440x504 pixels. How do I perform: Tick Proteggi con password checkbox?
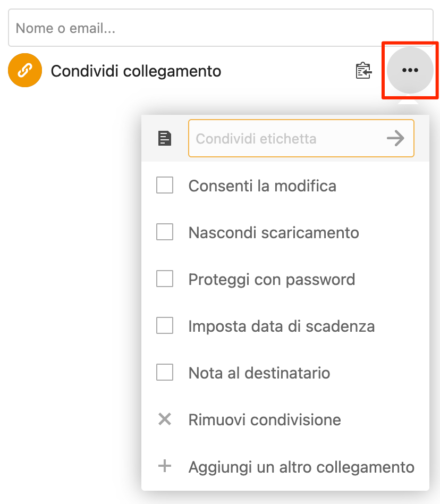point(165,279)
